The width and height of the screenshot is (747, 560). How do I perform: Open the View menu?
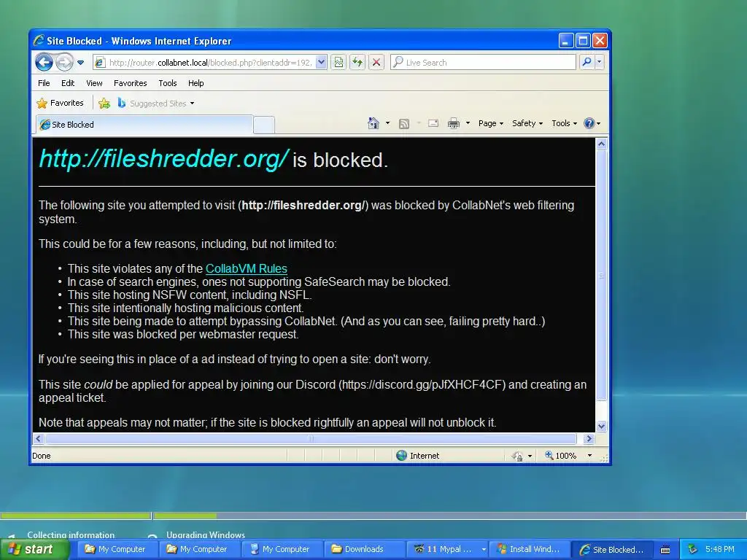click(94, 83)
